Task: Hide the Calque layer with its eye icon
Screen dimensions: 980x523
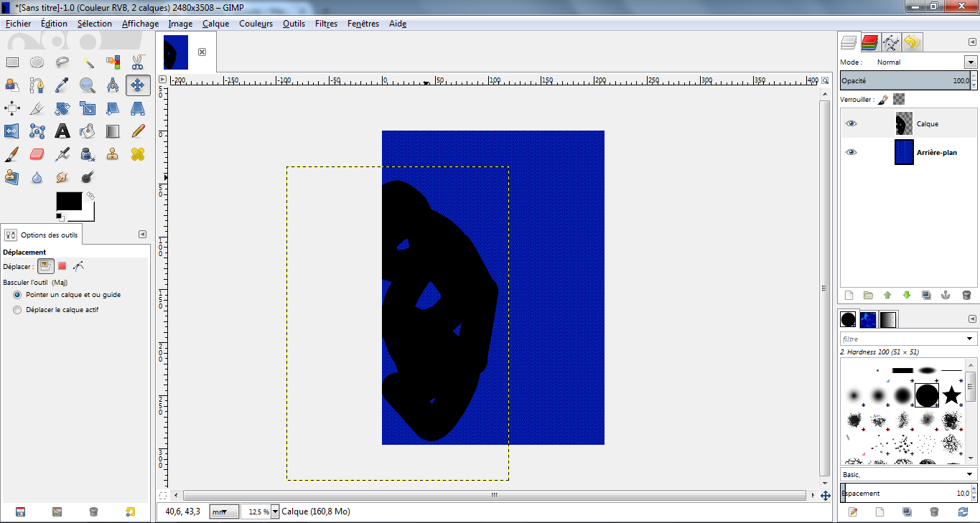Action: [x=851, y=123]
